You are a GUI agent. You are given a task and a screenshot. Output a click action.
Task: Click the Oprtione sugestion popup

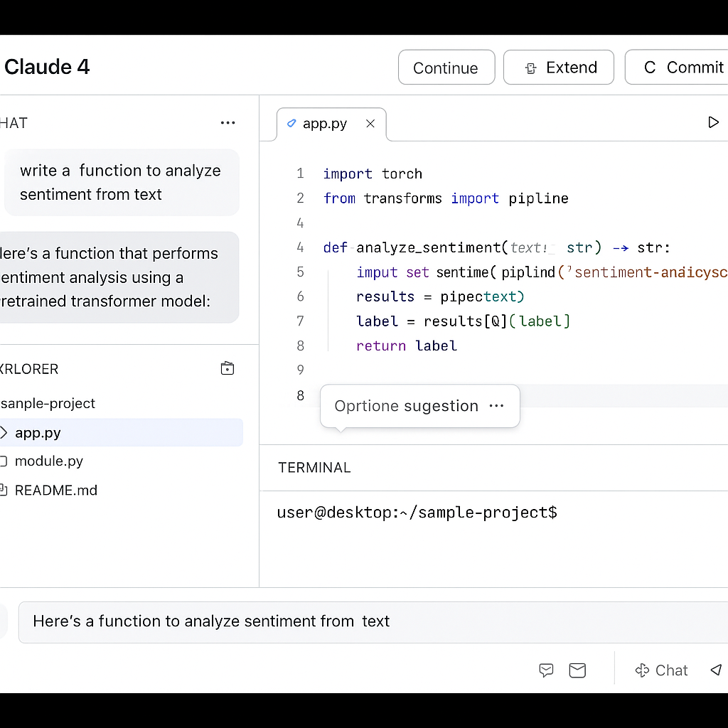pos(419,406)
